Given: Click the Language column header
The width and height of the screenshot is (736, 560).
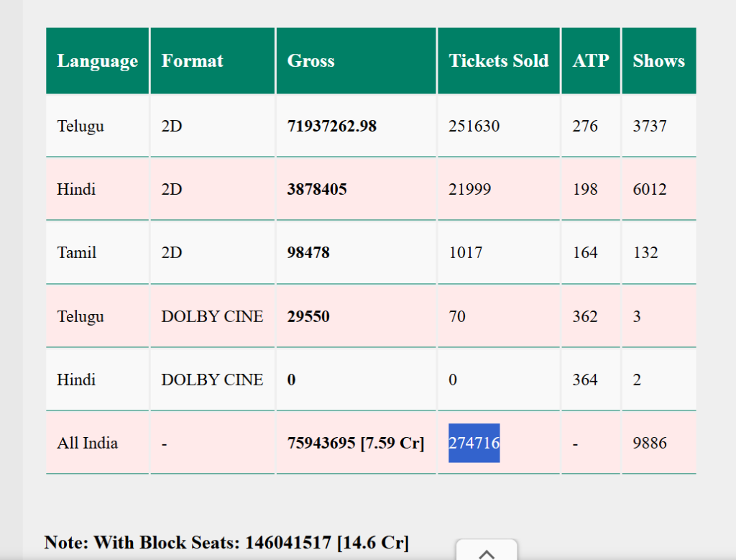Looking at the screenshot, I should (x=97, y=60).
